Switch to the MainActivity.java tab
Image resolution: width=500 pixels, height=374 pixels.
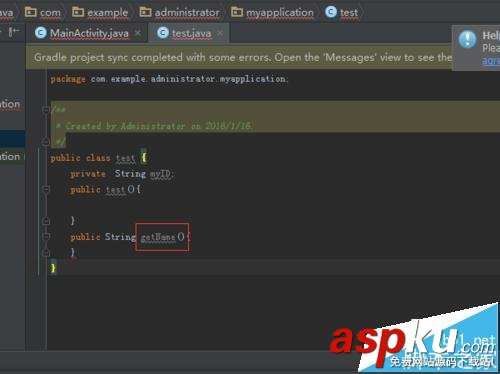(89, 33)
